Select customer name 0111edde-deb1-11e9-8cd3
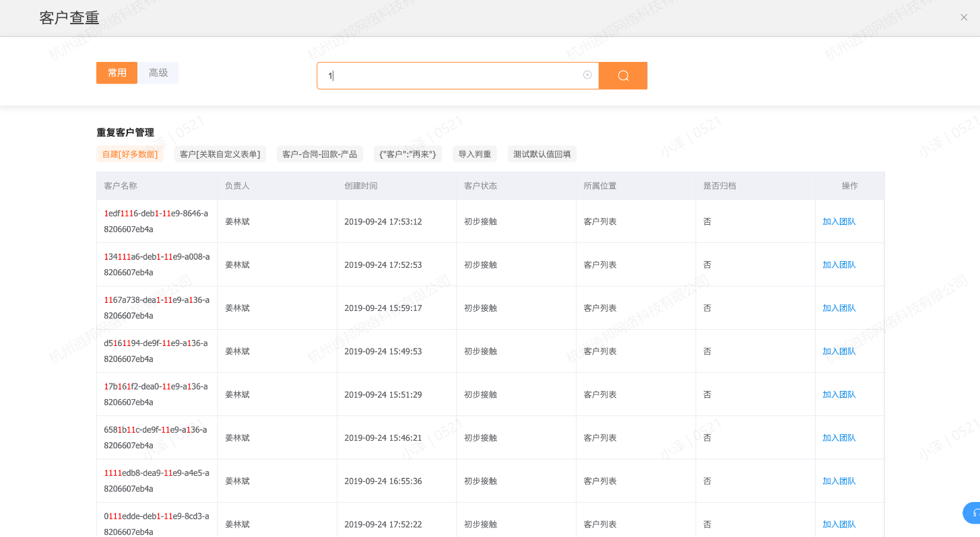This screenshot has width=980, height=537. (157, 524)
